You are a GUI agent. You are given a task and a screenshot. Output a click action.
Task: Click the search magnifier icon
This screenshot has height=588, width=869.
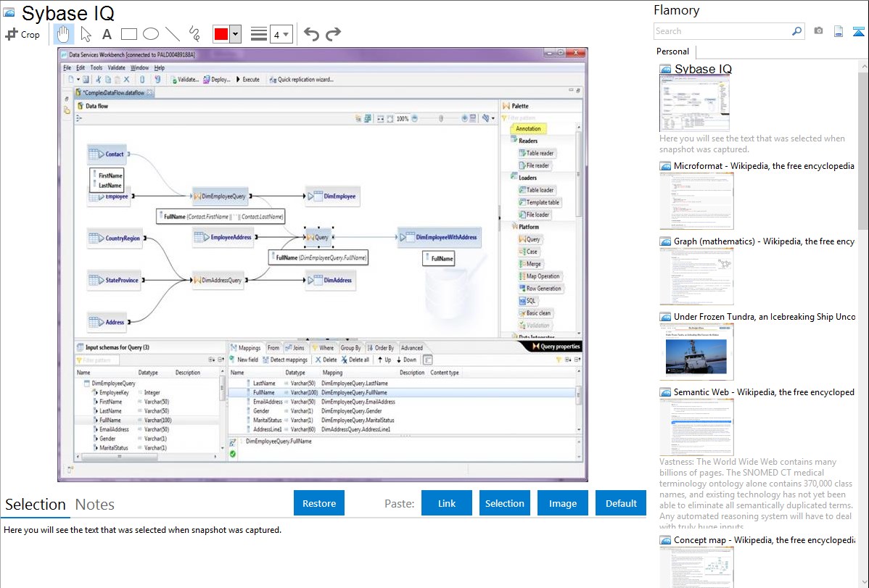796,31
